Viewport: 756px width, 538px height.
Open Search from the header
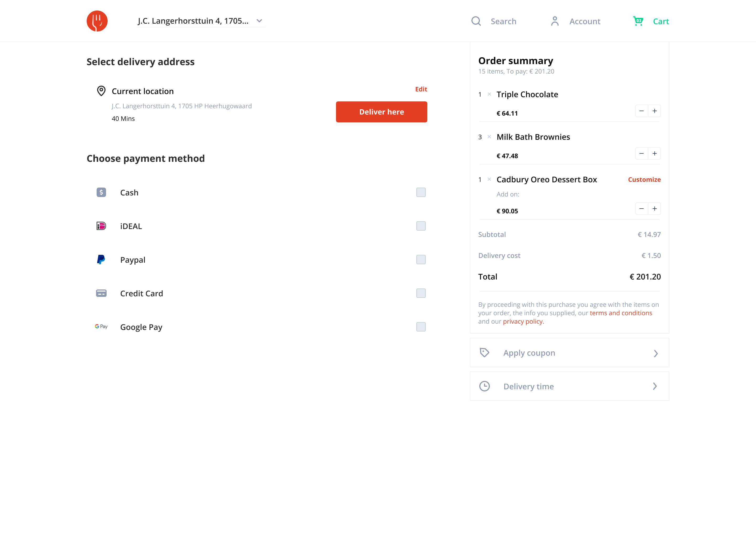(503, 21)
